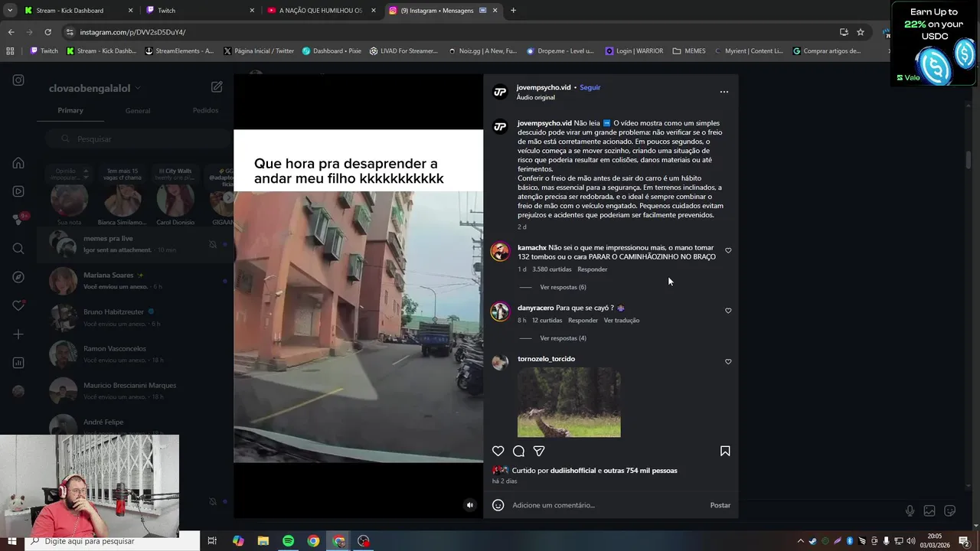Image resolution: width=980 pixels, height=551 pixels.
Task: Open the Instagram logo in sidebar
Action: click(x=18, y=80)
